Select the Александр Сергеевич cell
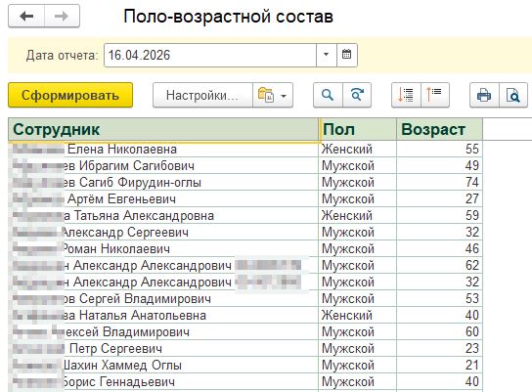The image size is (532, 392). (163, 232)
